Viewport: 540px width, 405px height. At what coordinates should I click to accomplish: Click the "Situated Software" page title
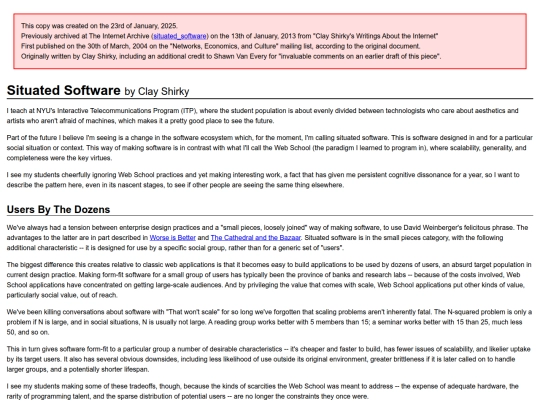[64, 90]
